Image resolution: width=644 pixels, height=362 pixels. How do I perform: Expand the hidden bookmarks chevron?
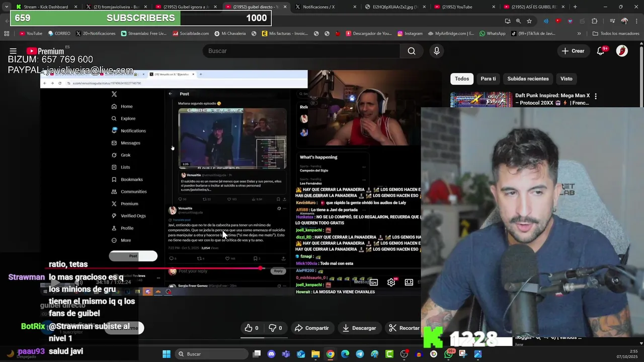click(579, 34)
